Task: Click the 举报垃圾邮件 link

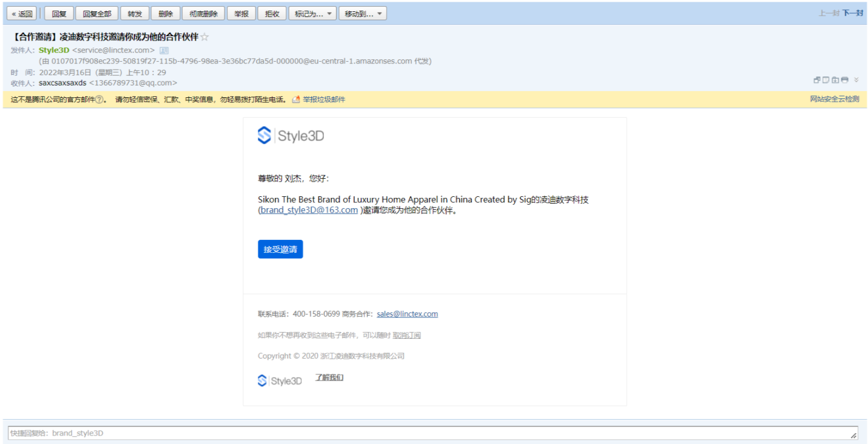Action: [x=323, y=100]
